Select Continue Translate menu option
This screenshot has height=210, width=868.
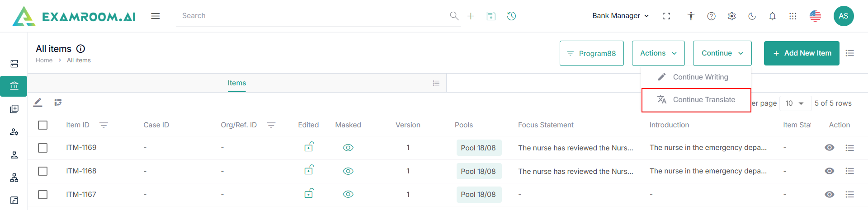click(703, 100)
